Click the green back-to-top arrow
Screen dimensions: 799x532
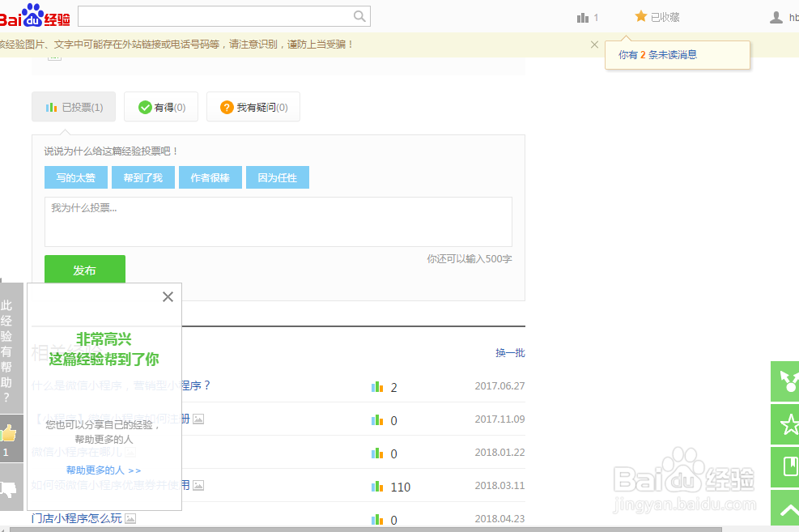click(x=784, y=508)
